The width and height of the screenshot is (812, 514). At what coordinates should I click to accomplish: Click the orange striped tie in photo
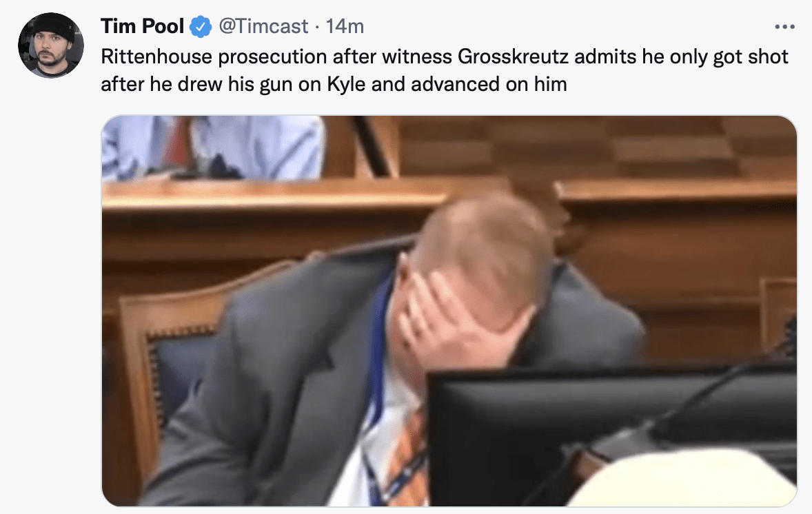[x=409, y=455]
